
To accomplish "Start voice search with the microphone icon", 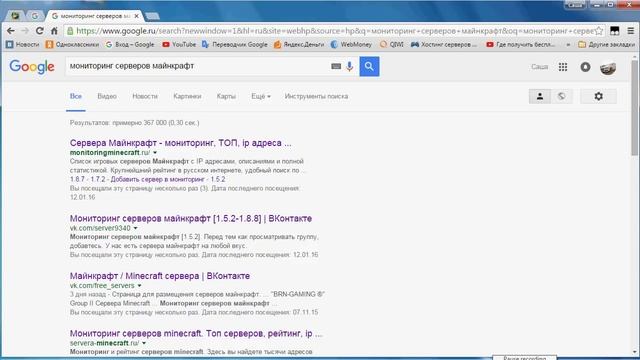I will 349,66.
